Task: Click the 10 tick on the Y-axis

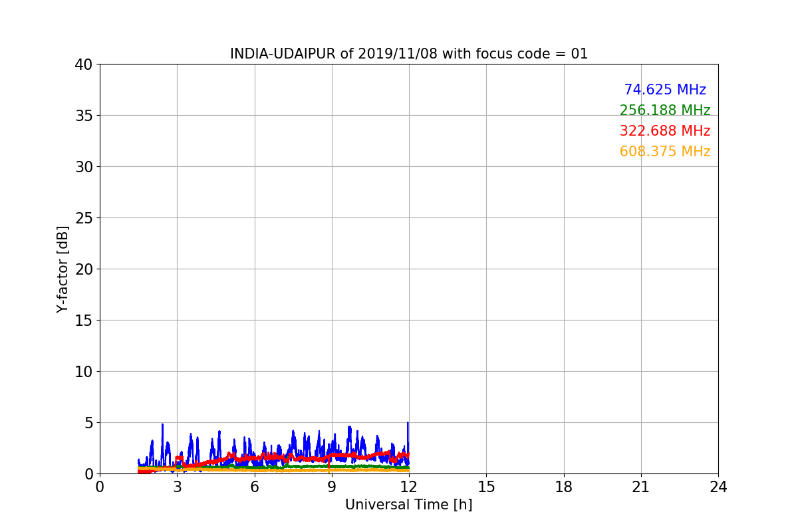Action: (83, 372)
